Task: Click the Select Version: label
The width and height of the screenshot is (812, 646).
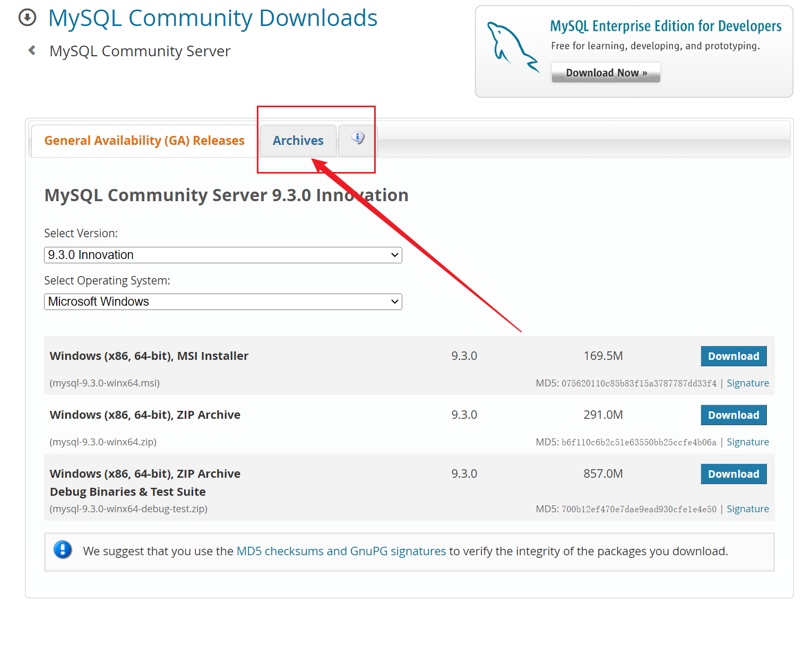Action: (x=81, y=234)
